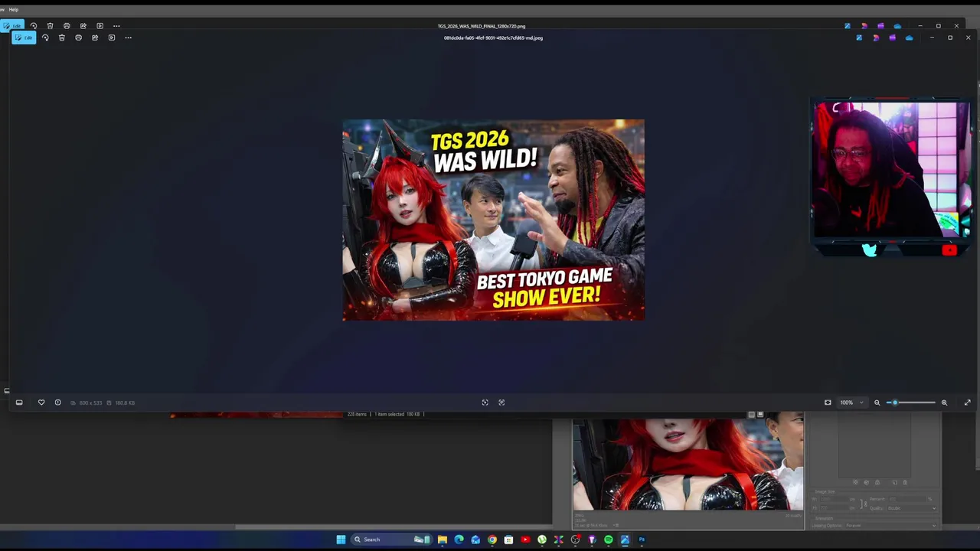Open Google Chrome from the taskbar
The image size is (980, 551).
pos(492,540)
